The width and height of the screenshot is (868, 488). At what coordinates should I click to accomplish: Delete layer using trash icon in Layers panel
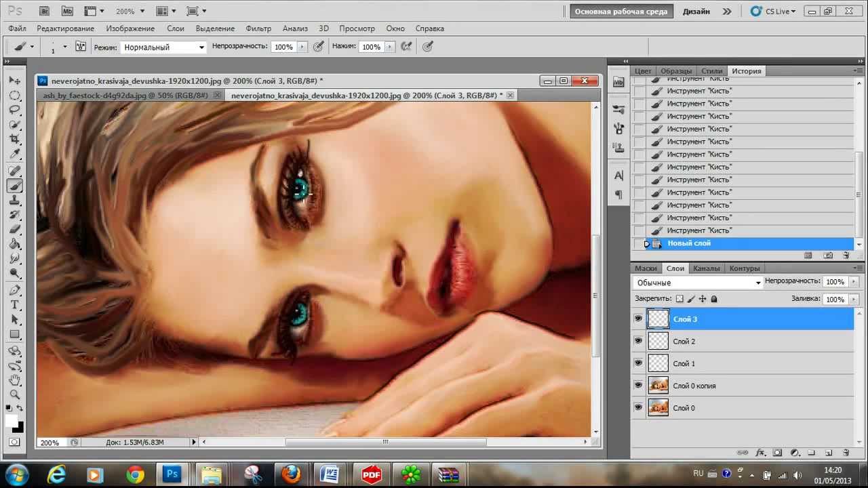846,453
